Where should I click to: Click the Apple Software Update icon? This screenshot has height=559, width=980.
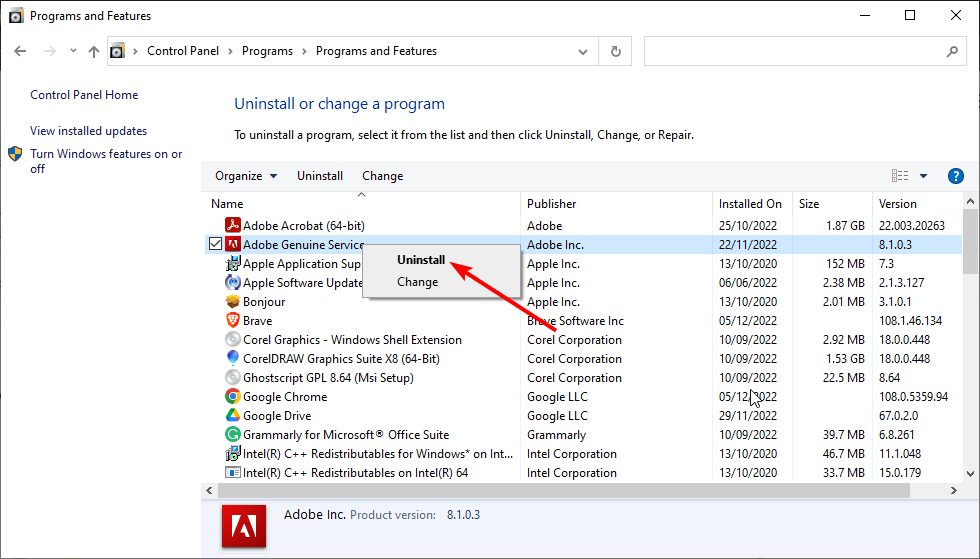point(232,282)
